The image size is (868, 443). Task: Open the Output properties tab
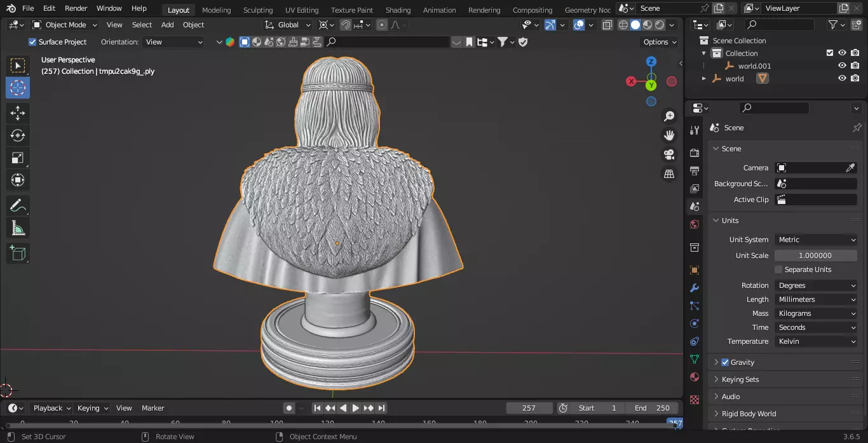click(x=695, y=170)
